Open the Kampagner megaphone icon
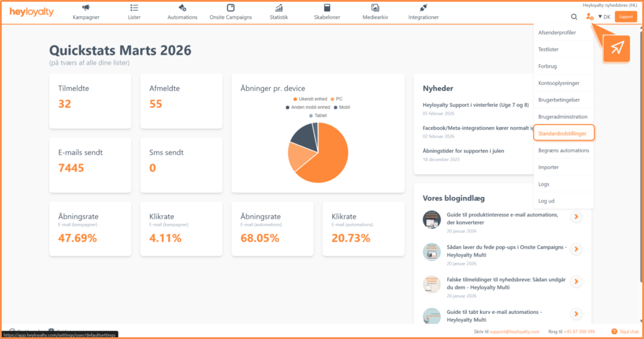The image size is (644, 339). 86,8
